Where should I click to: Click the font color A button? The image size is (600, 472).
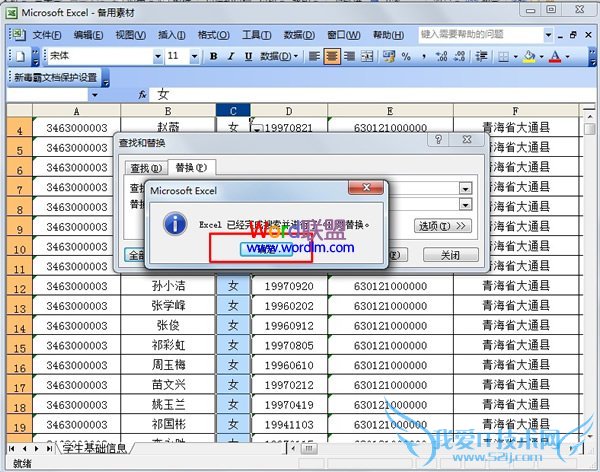(x=555, y=57)
